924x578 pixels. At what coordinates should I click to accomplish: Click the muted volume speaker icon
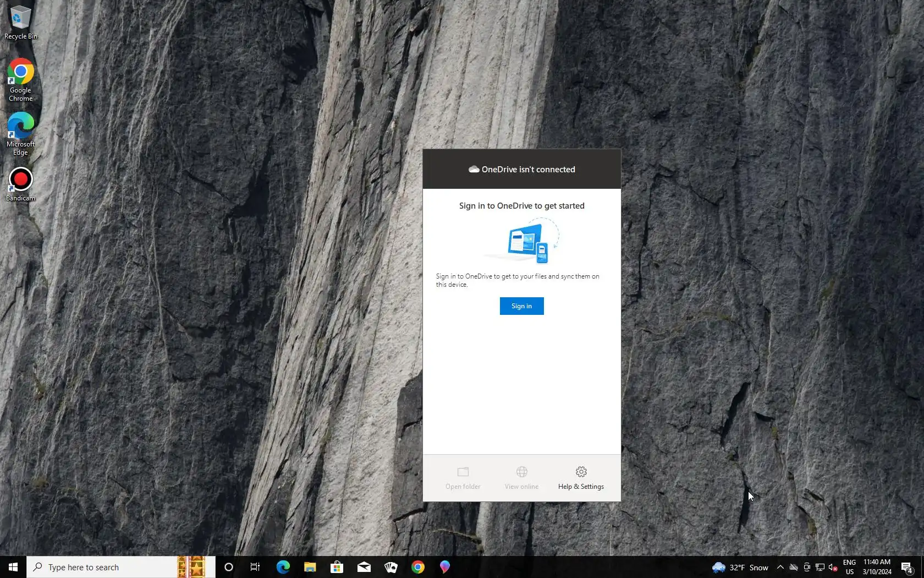click(833, 568)
